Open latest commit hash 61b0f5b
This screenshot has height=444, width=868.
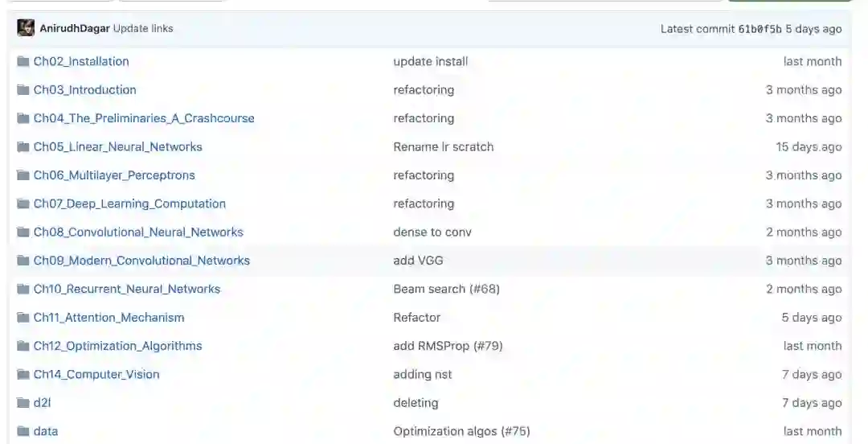[x=759, y=29]
